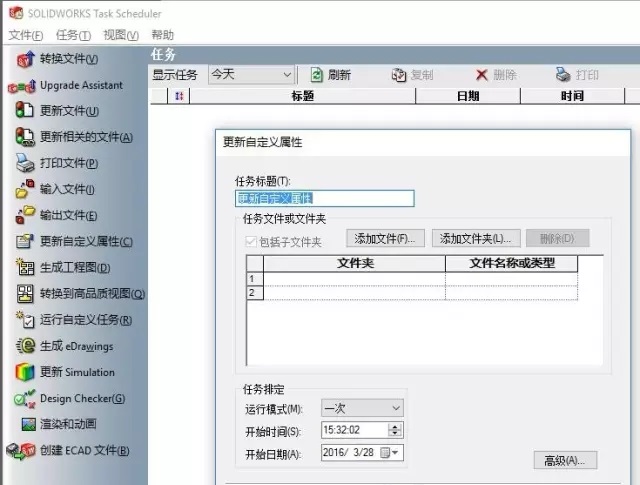Open the 任务(T) menu
Image resolution: width=640 pixels, height=485 pixels.
coord(73,35)
